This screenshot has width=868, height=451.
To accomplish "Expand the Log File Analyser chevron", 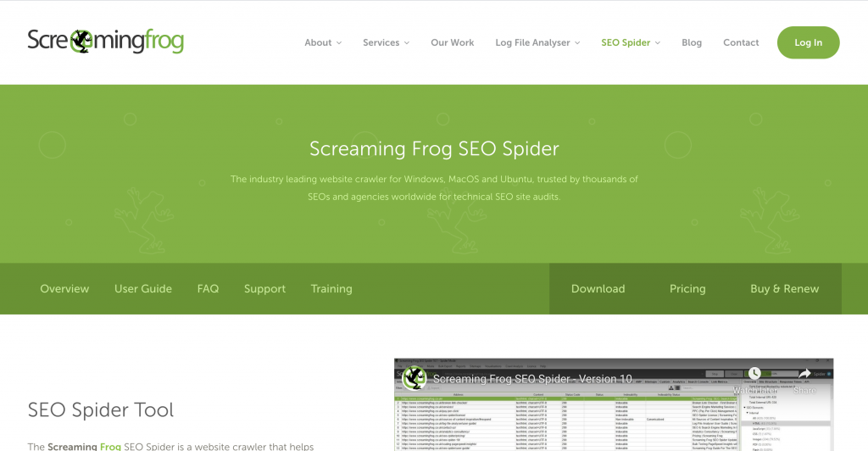I will pyautogui.click(x=577, y=43).
